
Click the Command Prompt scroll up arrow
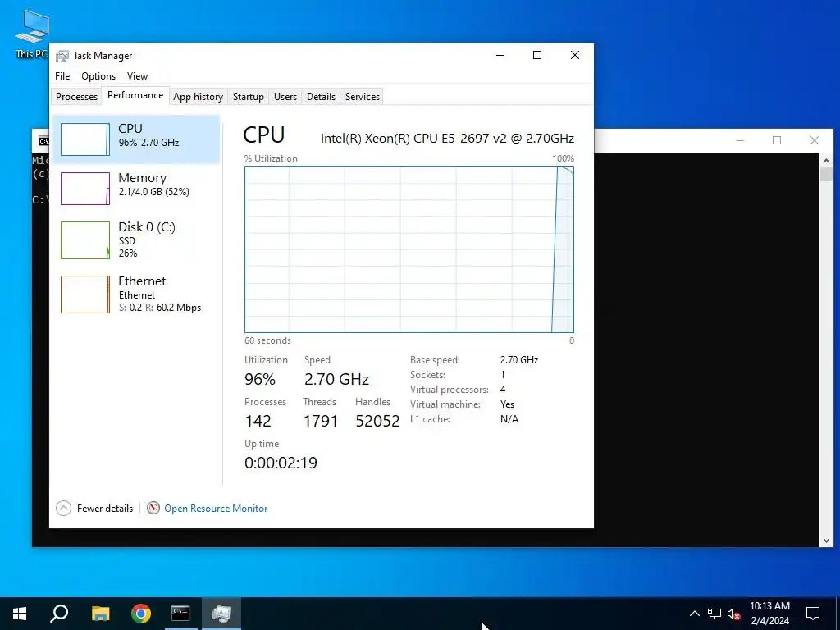click(826, 160)
